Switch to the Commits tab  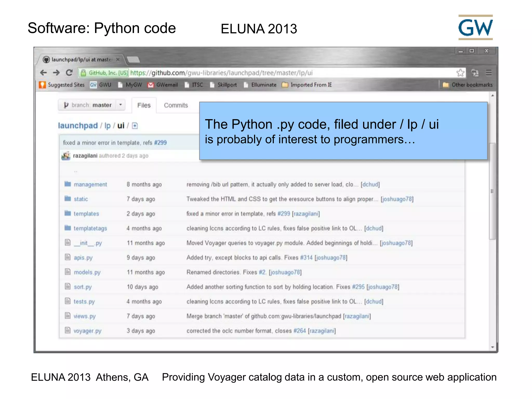click(x=176, y=105)
